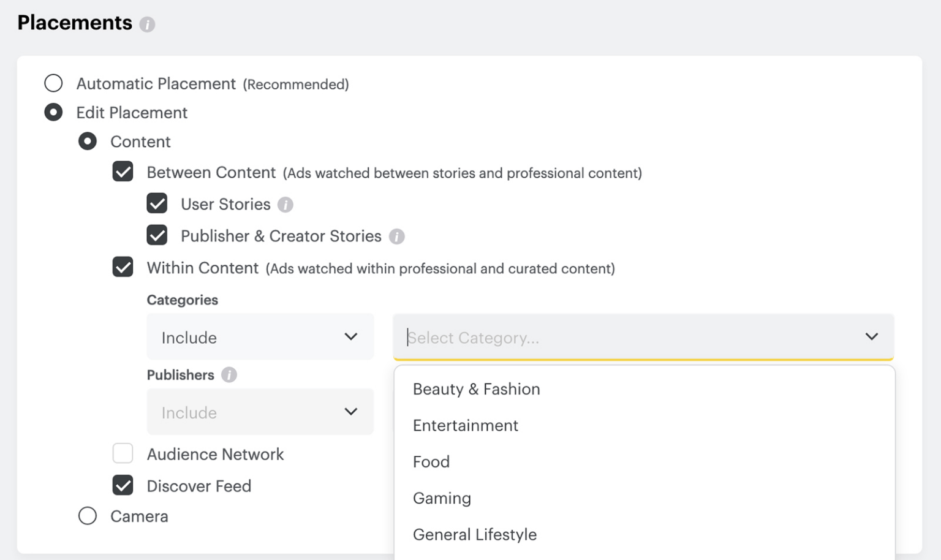Click the Publishers info icon
This screenshot has width=941, height=560.
click(229, 374)
